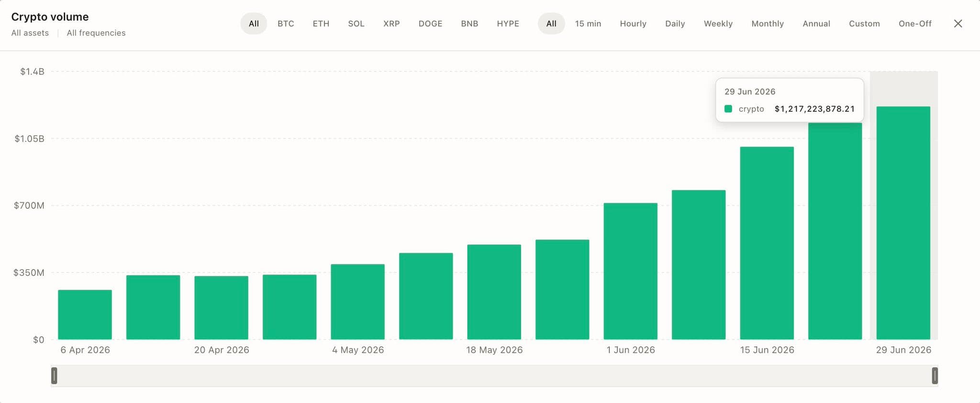
Task: Filter volume by HYPE
Action: (x=508, y=23)
